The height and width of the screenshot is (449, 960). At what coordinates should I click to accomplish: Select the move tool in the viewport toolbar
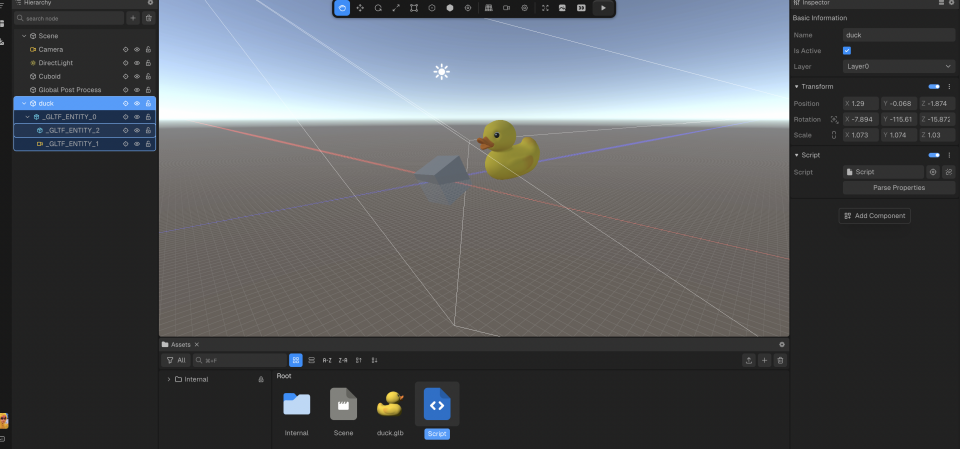point(360,8)
